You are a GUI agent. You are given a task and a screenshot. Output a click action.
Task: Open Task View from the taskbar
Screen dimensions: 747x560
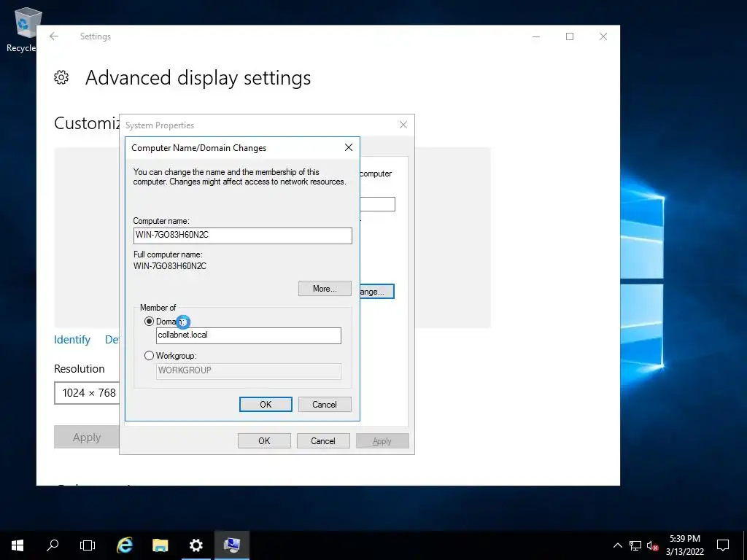88,545
